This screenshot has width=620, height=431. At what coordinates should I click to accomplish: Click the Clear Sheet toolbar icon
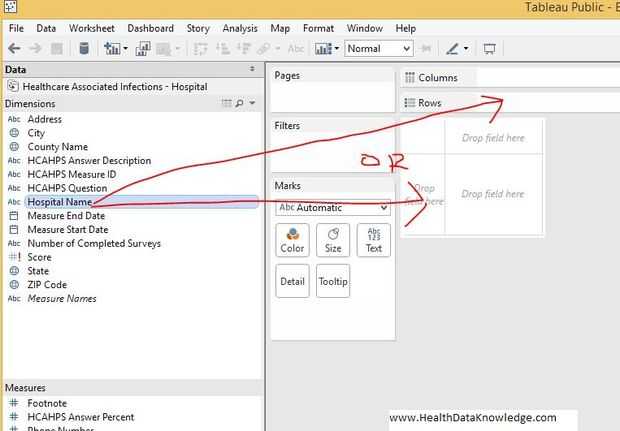point(163,49)
